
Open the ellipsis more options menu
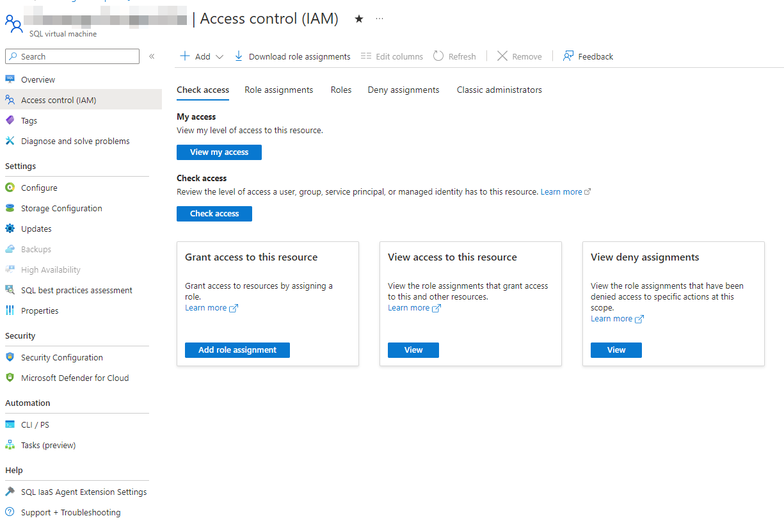(x=380, y=19)
